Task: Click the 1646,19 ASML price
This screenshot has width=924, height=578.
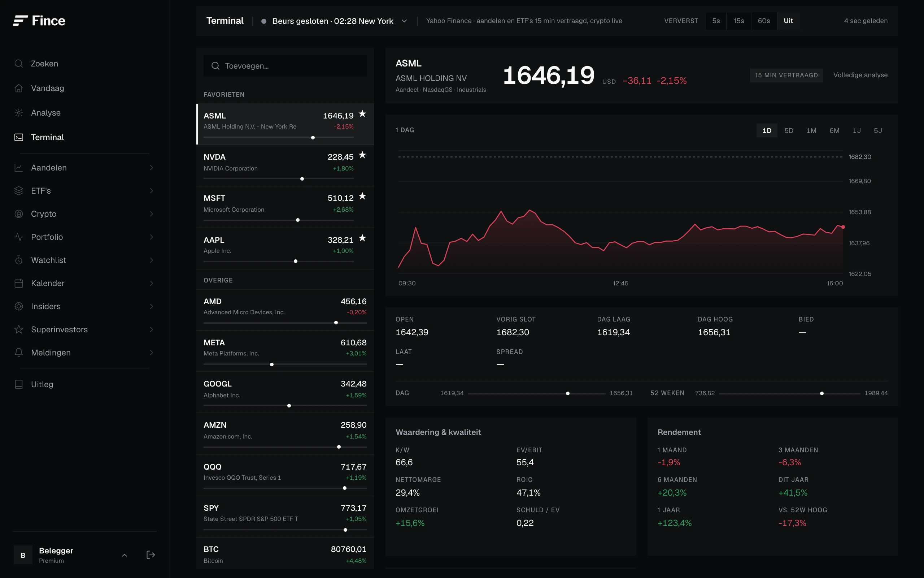Action: 549,75
